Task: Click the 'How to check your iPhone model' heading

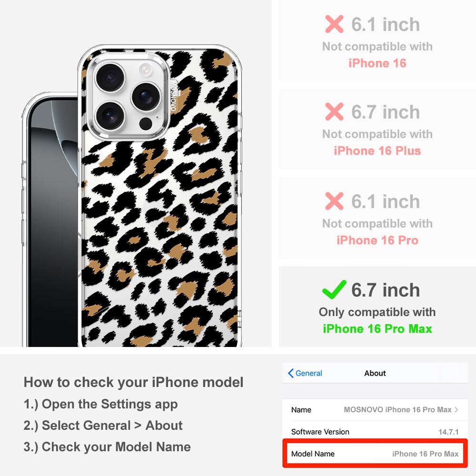Action: [134, 382]
